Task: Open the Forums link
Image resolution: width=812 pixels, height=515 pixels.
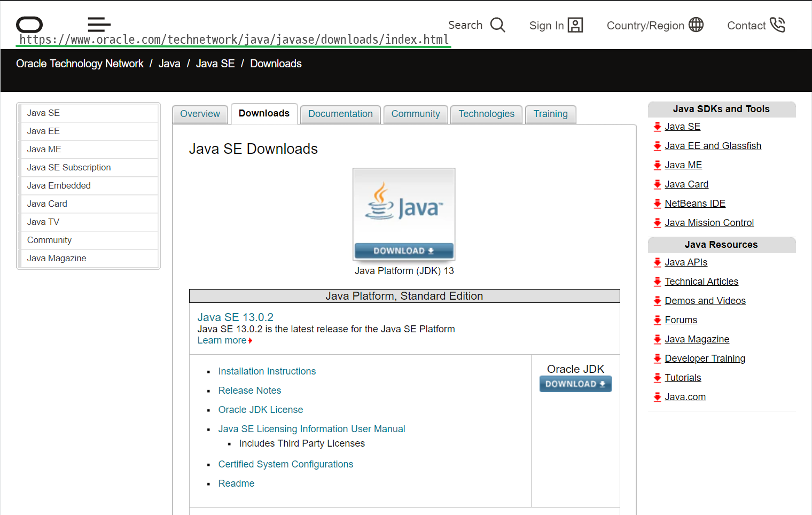Action: coord(681,320)
